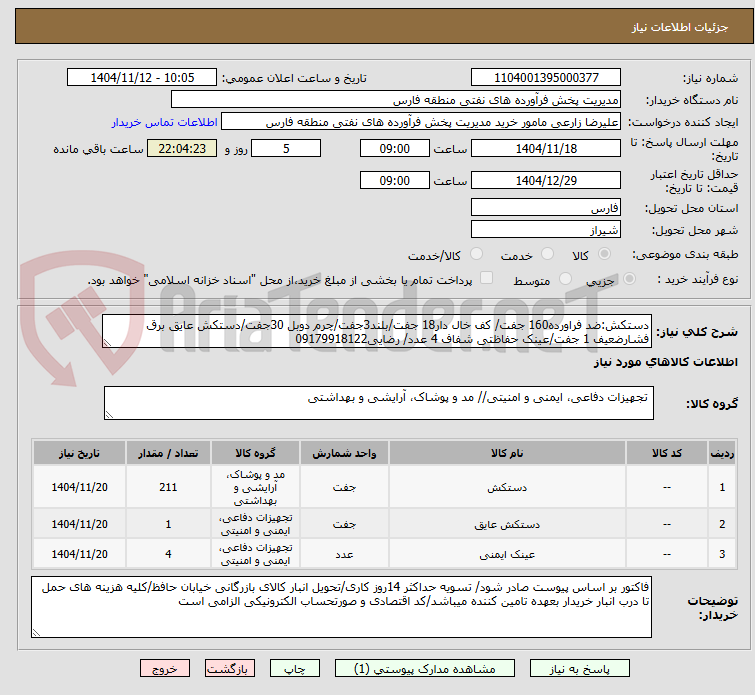
Task: Click the شرح کلی نیاز description textarea
Action: pos(377,331)
